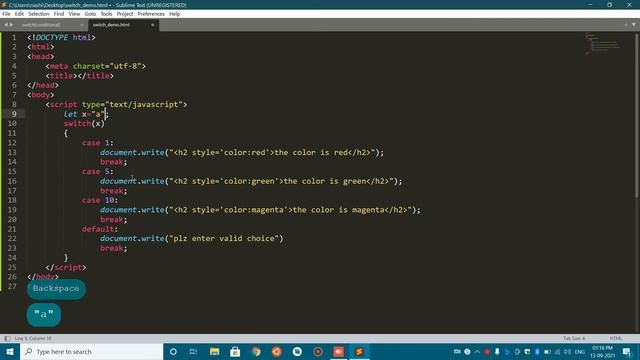
Task: Open the volume tray icon
Action: [x=567, y=351]
